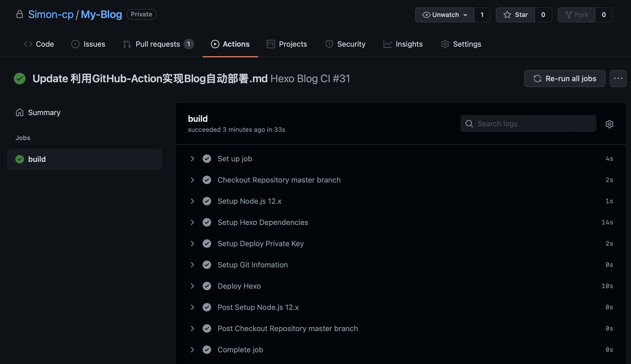Viewport: 631px width, 364px height.
Task: Click the checkmark on Setup Git Infomation
Action: 207,265
